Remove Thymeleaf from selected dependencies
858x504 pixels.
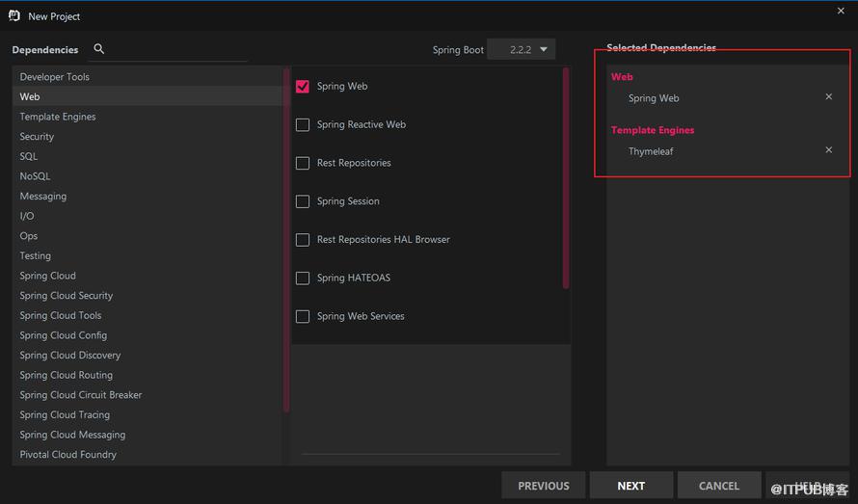pyautogui.click(x=828, y=150)
